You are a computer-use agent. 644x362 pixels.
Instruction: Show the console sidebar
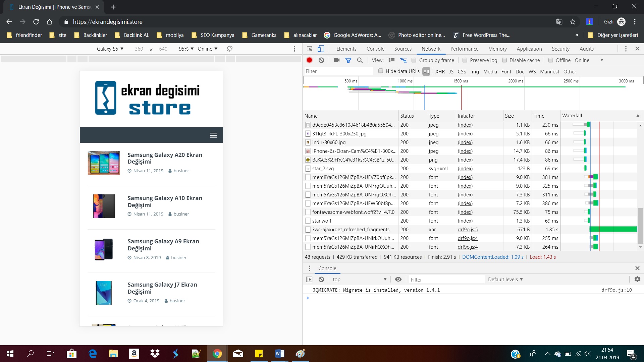309,279
